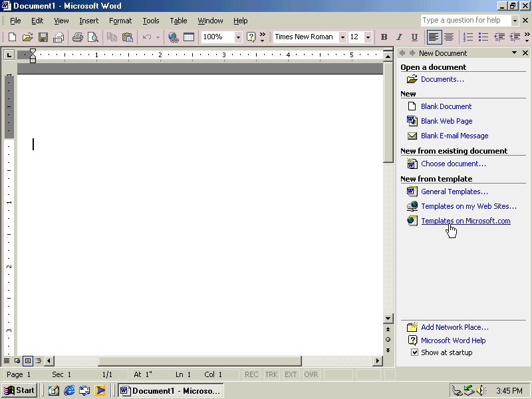532x399 pixels.
Task: Click the General Templates link
Action: tap(454, 192)
